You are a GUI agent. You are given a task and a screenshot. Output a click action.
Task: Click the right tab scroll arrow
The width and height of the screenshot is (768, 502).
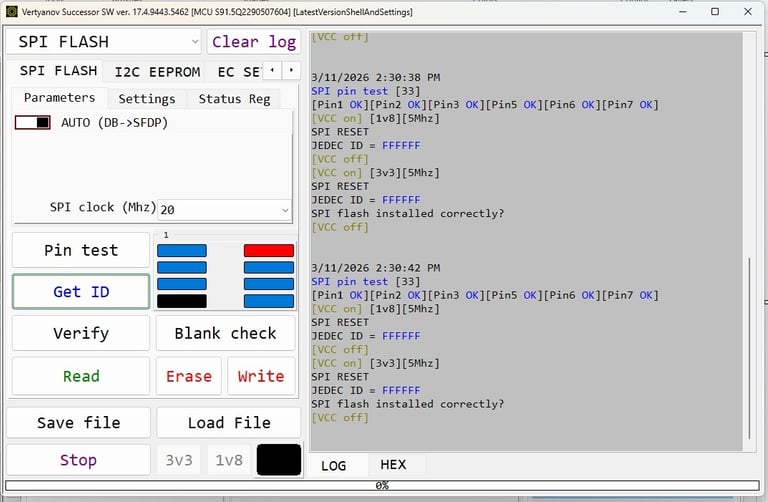(x=291, y=71)
